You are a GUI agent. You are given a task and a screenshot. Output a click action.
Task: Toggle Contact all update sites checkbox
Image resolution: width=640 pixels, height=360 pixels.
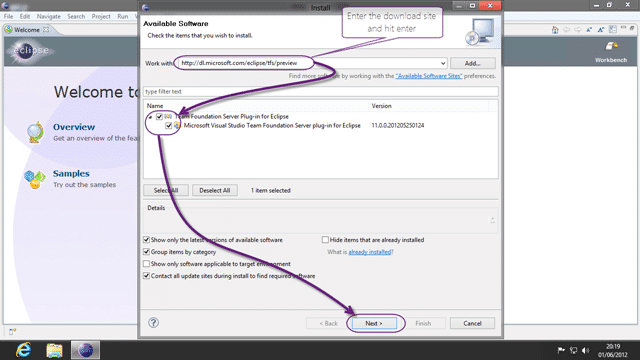(x=146, y=276)
